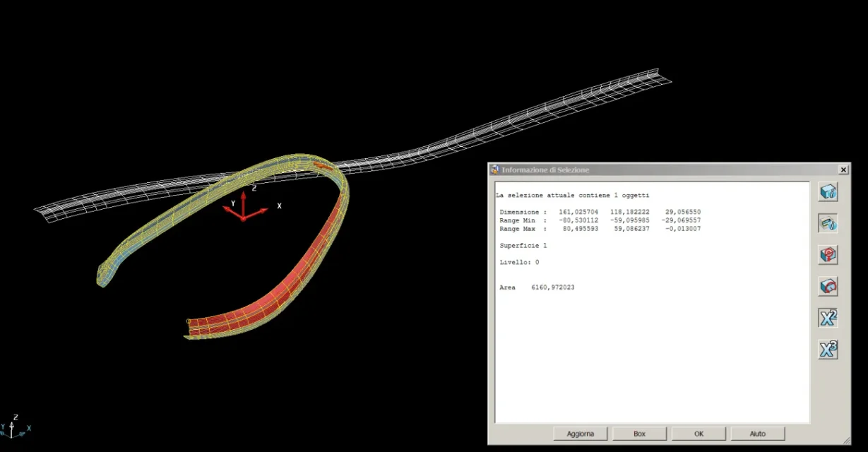Click the object information icon with blue cube

click(828, 192)
